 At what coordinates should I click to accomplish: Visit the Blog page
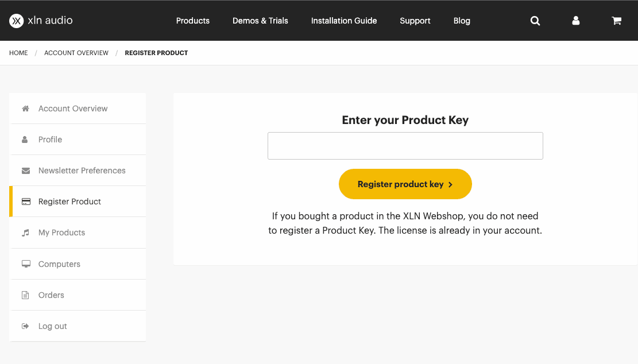[462, 21]
